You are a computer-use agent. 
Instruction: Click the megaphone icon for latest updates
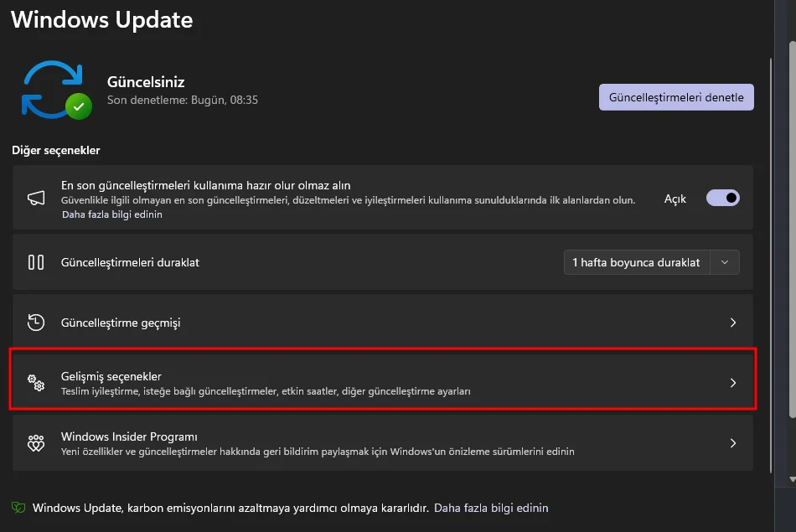tap(36, 199)
